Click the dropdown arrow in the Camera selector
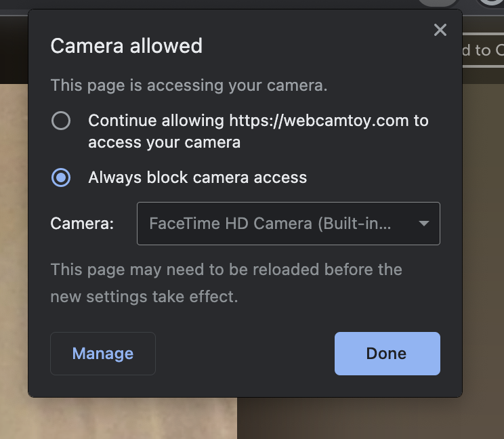 pos(424,224)
